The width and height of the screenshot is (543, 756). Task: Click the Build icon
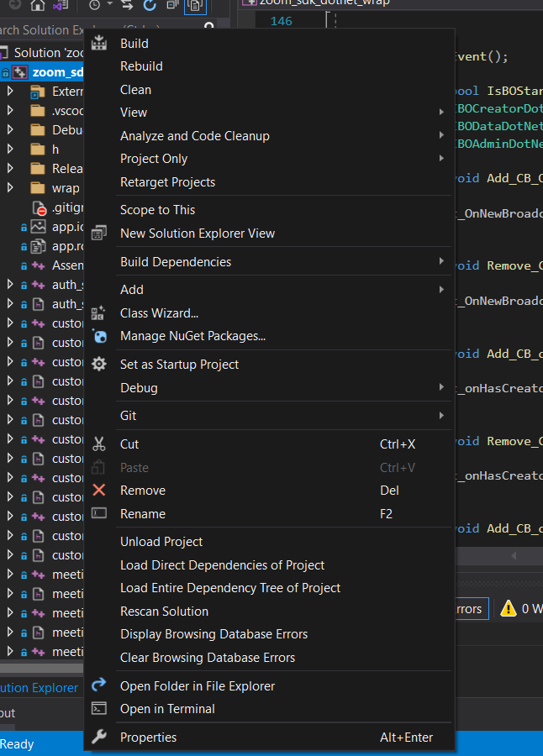[99, 43]
